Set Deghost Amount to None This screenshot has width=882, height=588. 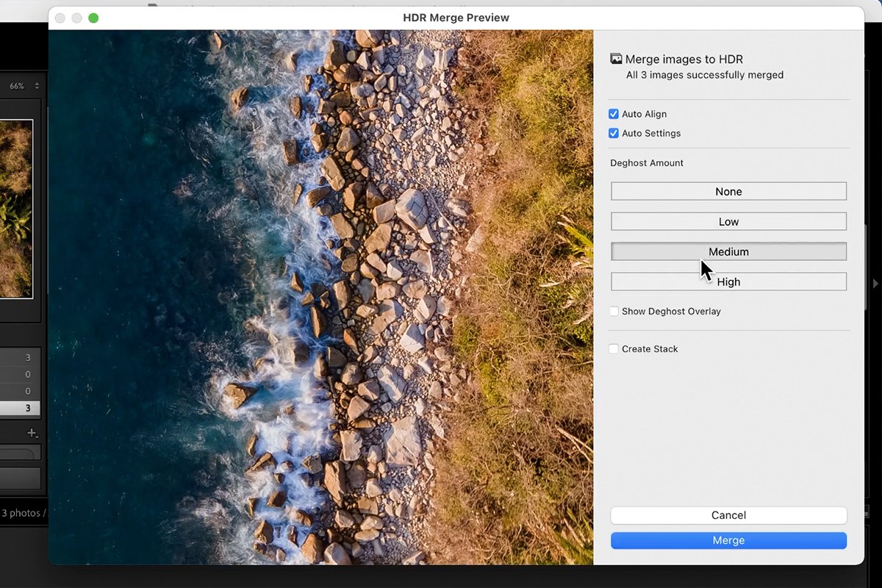click(728, 191)
